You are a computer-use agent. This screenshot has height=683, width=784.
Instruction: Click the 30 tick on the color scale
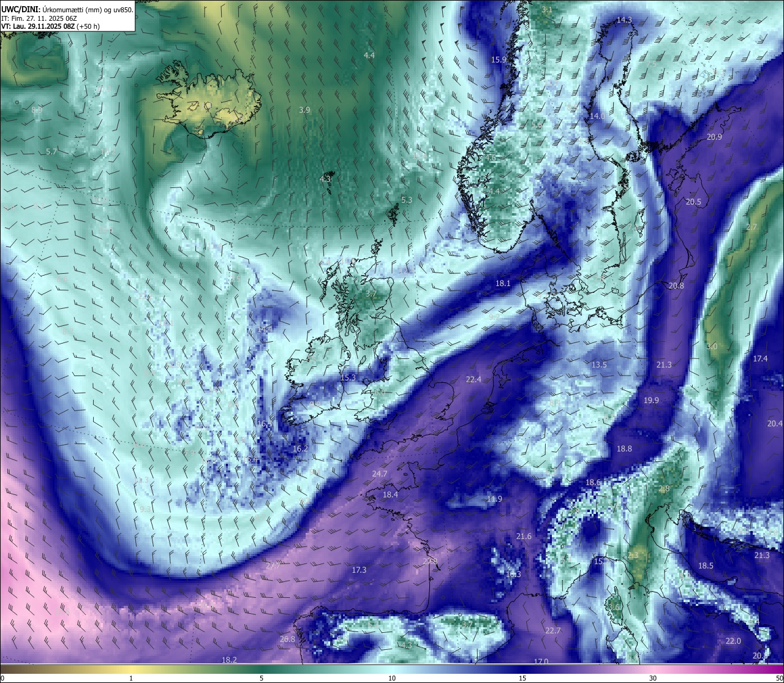pyautogui.click(x=653, y=678)
